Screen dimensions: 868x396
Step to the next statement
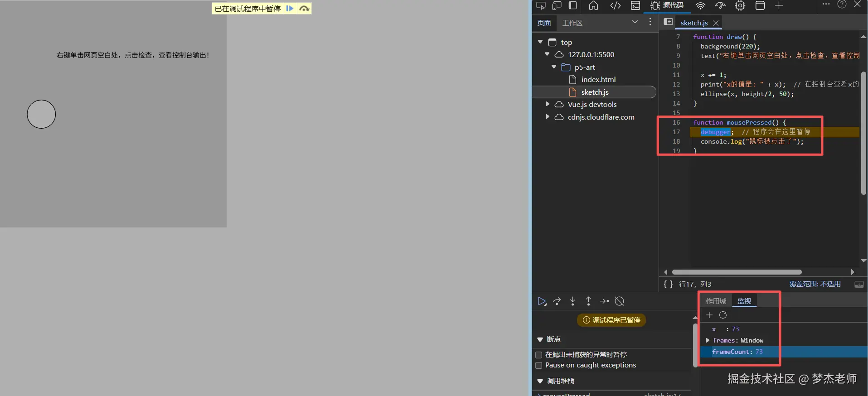pyautogui.click(x=604, y=301)
